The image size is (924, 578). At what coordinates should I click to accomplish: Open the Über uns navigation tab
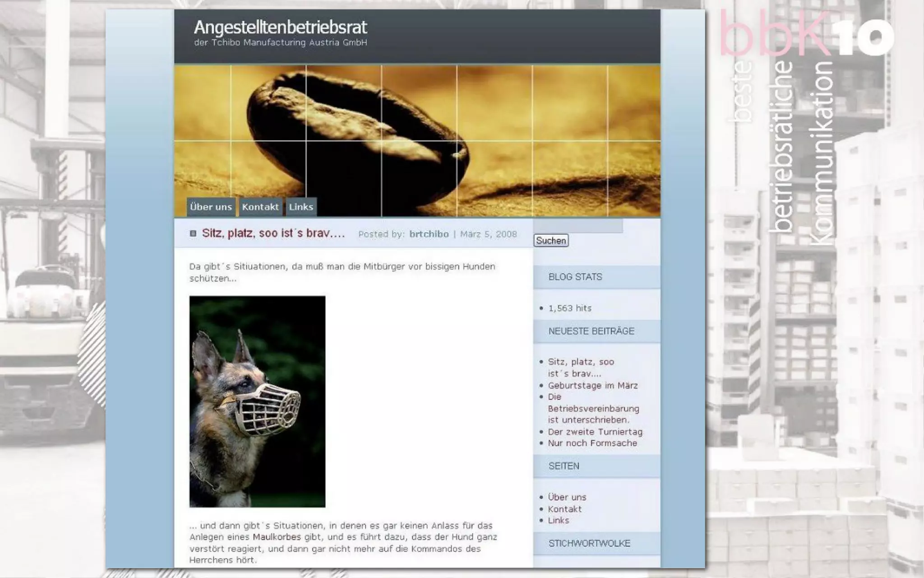[211, 207]
